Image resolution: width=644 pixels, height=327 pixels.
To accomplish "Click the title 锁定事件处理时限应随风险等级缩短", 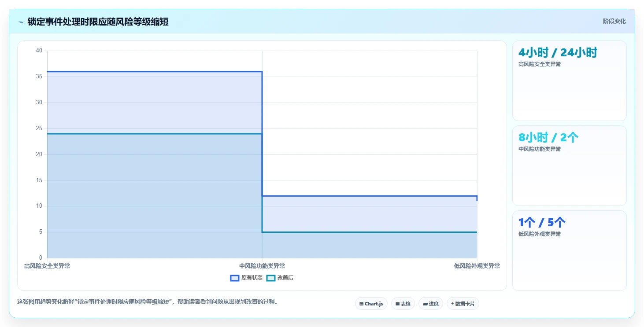I will 98,22.
